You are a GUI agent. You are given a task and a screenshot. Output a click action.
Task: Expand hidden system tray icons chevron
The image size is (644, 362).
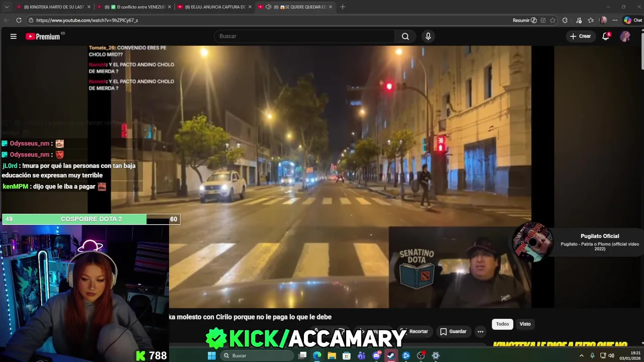pos(582,355)
